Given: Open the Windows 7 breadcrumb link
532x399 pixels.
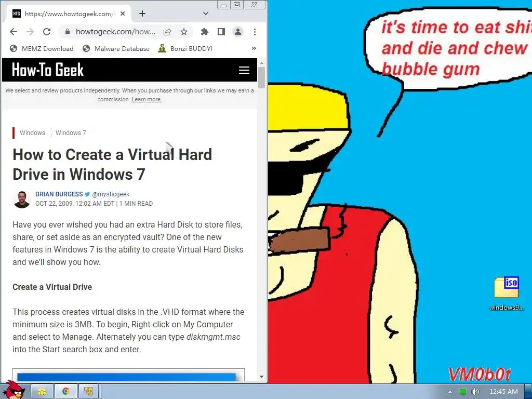Looking at the screenshot, I should tap(71, 132).
